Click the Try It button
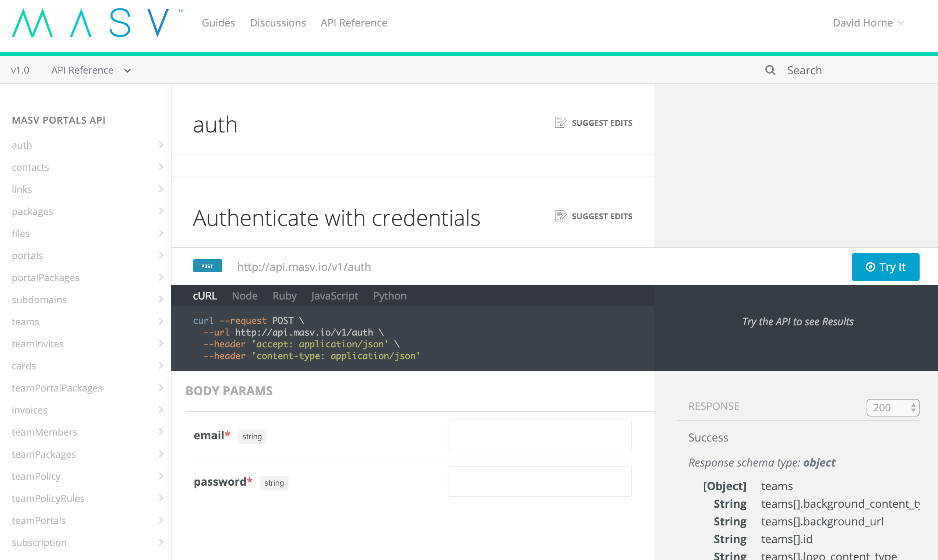Viewport: 938px width, 560px height. point(885,267)
